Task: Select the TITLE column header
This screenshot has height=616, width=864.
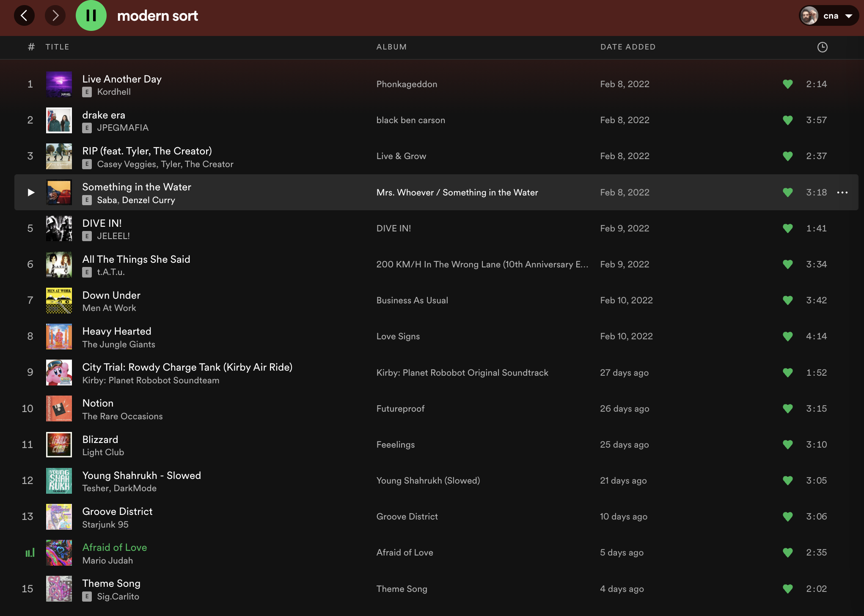Action: pos(58,47)
